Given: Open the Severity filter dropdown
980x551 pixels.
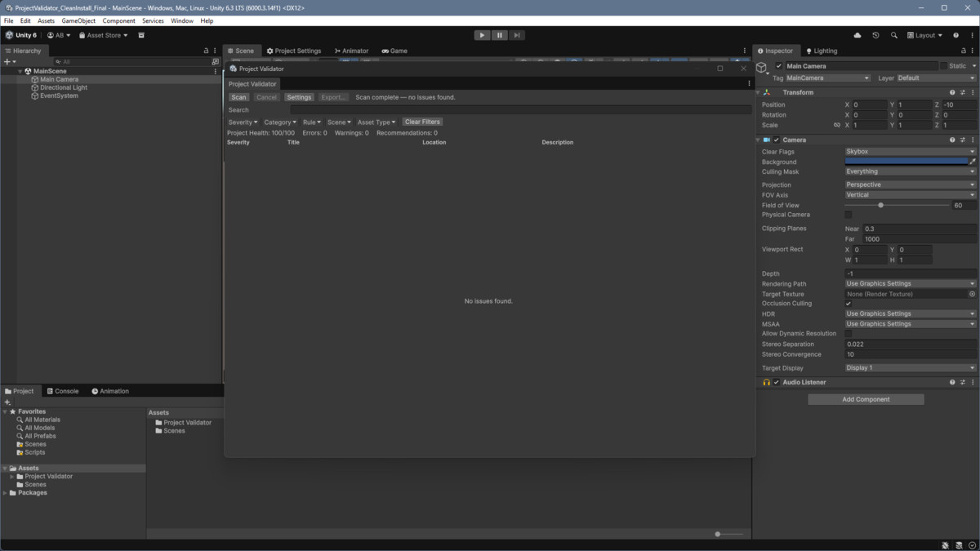Looking at the screenshot, I should coord(243,122).
